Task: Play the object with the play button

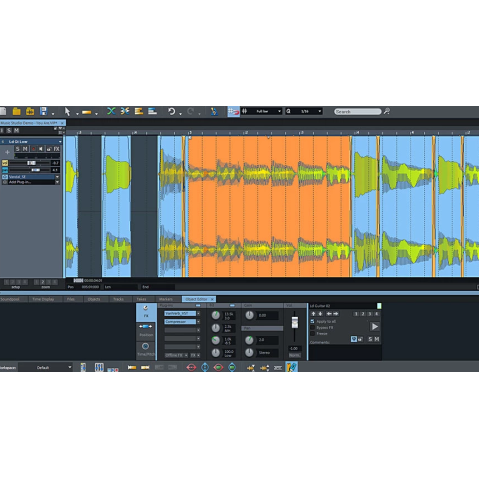Action: tap(374, 327)
